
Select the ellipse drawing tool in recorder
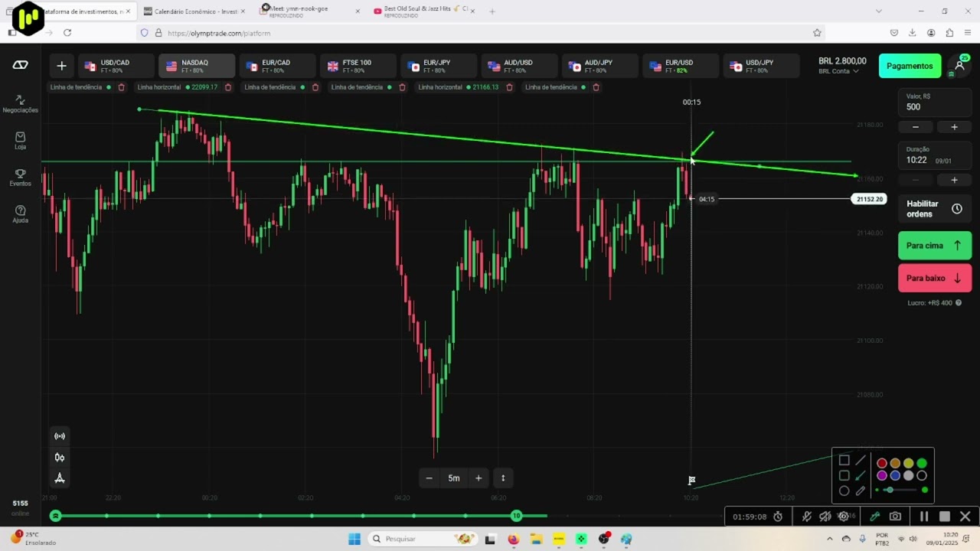point(844,491)
